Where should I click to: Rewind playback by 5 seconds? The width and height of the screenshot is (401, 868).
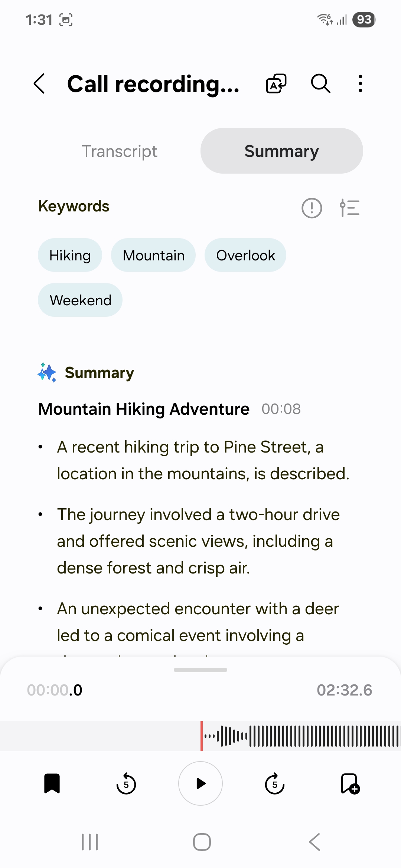[x=126, y=783]
